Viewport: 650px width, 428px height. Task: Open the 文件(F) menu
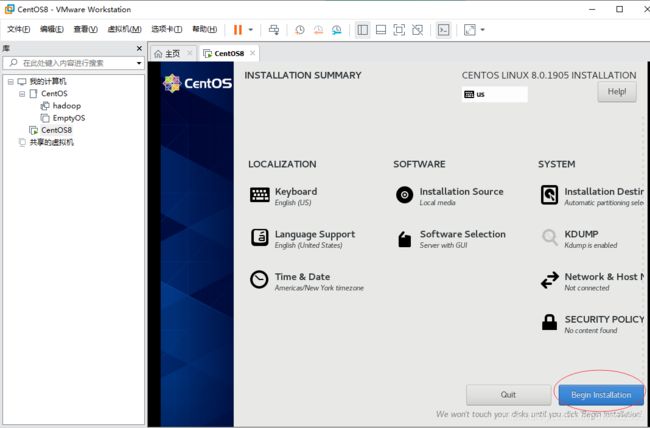[x=19, y=29]
